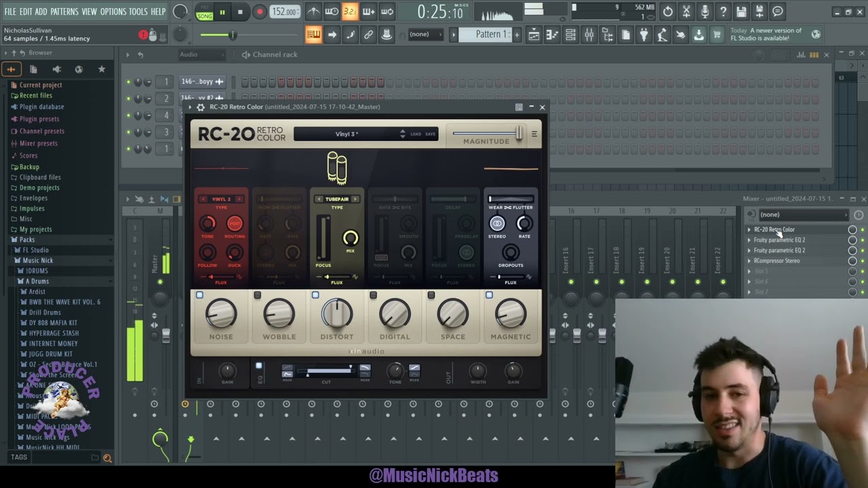Click SAVE preset button in RC-20
The image size is (868, 488).
(431, 134)
